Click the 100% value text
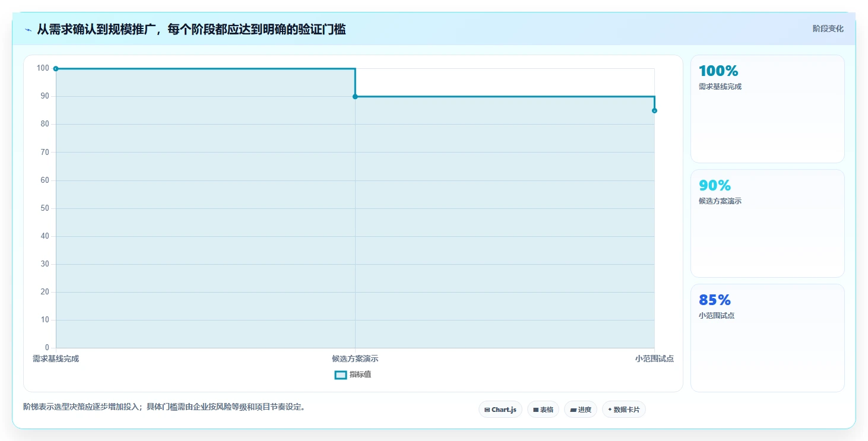This screenshot has width=868, height=441. pyautogui.click(x=718, y=71)
